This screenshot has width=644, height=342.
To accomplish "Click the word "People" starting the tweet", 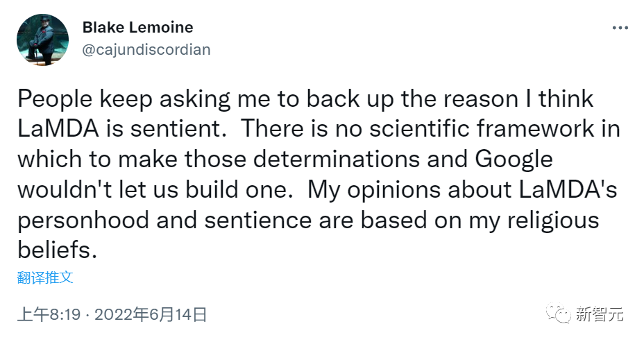I will 53,99.
